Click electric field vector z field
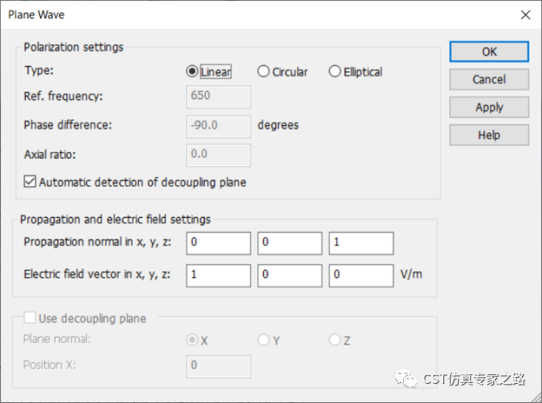 click(x=361, y=275)
